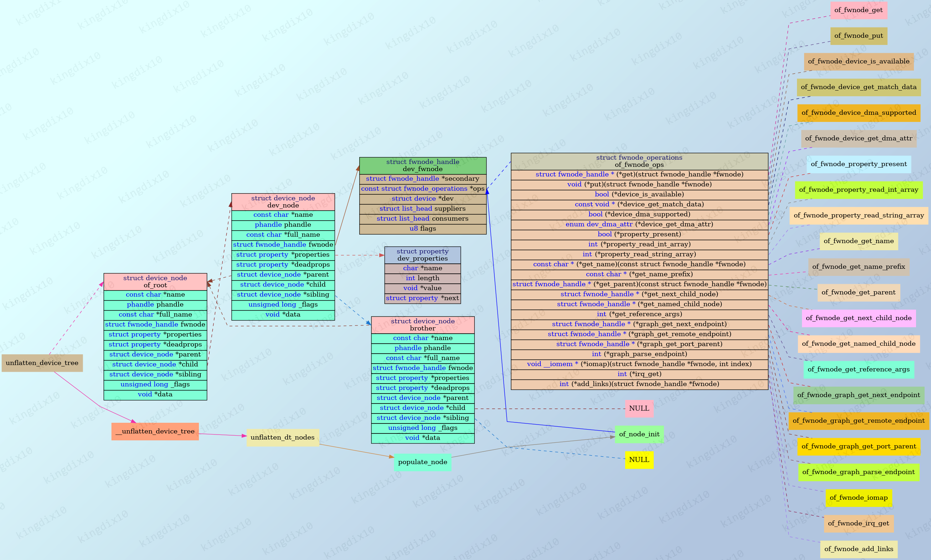This screenshot has height=560, width=931.
Task: Click the of_fwnode_graph_parse_endpoint node
Action: tap(859, 472)
